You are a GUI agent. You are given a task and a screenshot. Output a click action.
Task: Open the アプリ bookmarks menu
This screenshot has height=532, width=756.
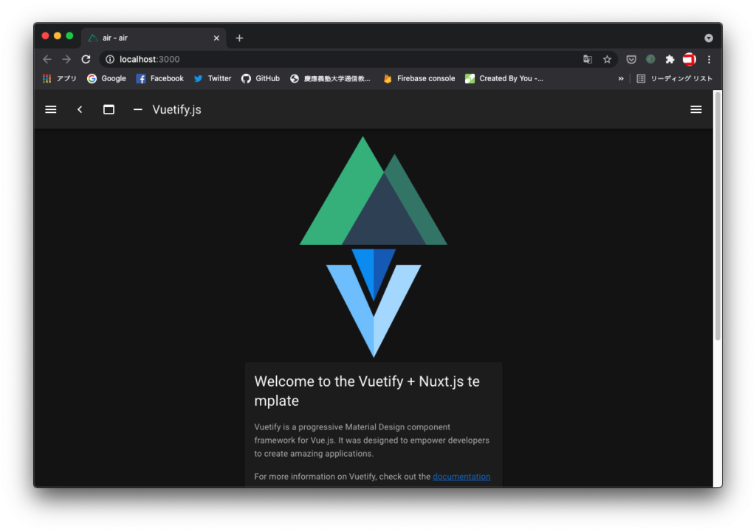59,78
